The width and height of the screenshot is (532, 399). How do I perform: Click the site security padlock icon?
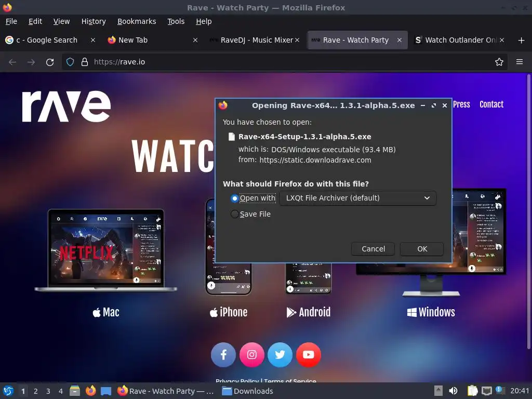[85, 62]
